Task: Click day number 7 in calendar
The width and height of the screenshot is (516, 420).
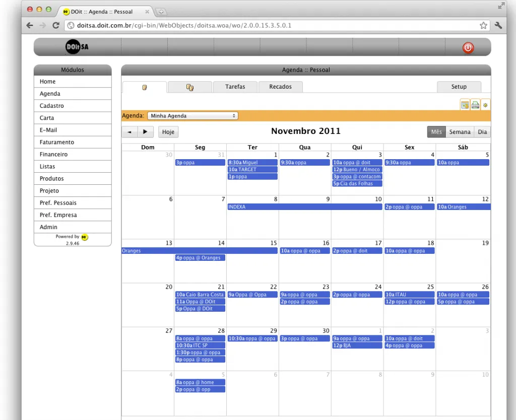Action: coord(223,199)
